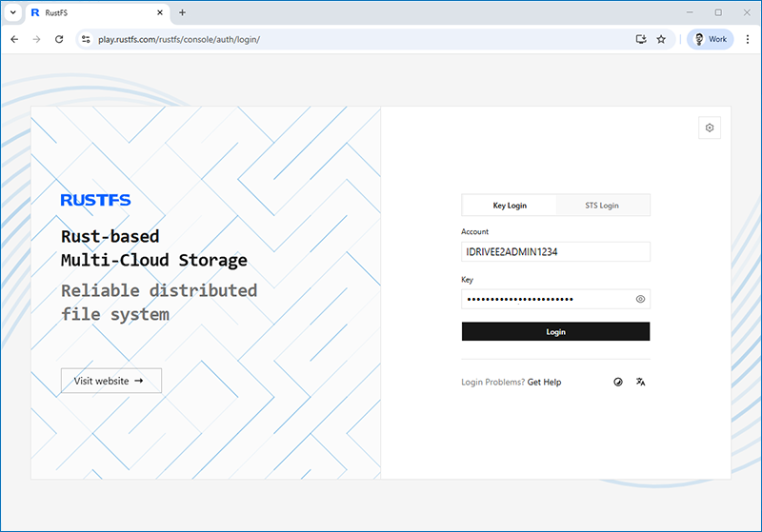
Task: Select the RustFS browser tab
Action: point(97,12)
